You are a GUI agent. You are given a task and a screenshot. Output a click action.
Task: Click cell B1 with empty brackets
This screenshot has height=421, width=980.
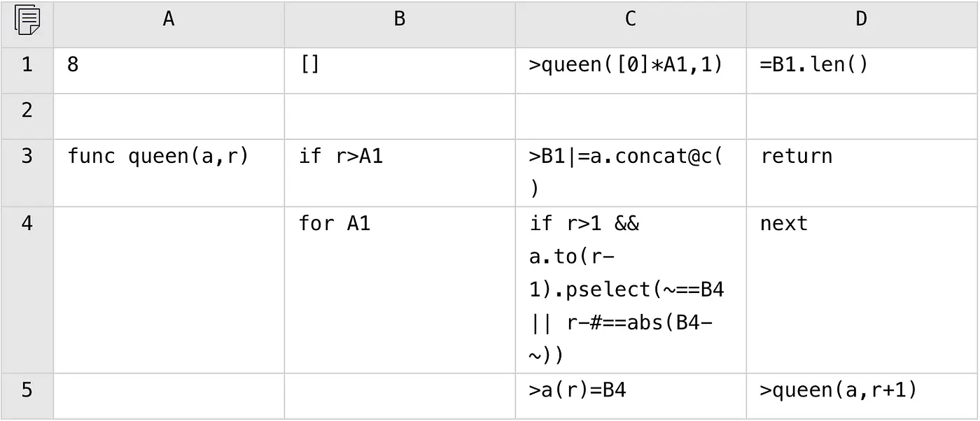click(x=400, y=71)
